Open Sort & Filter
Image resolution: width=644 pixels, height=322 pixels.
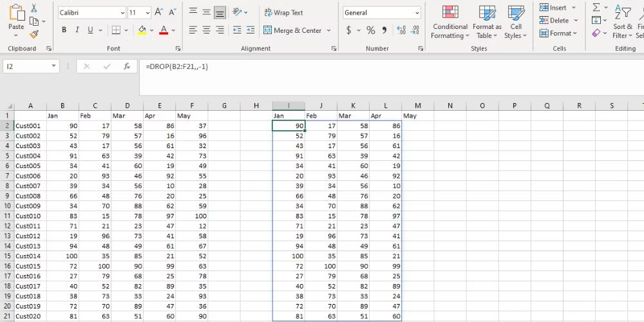pos(623,22)
